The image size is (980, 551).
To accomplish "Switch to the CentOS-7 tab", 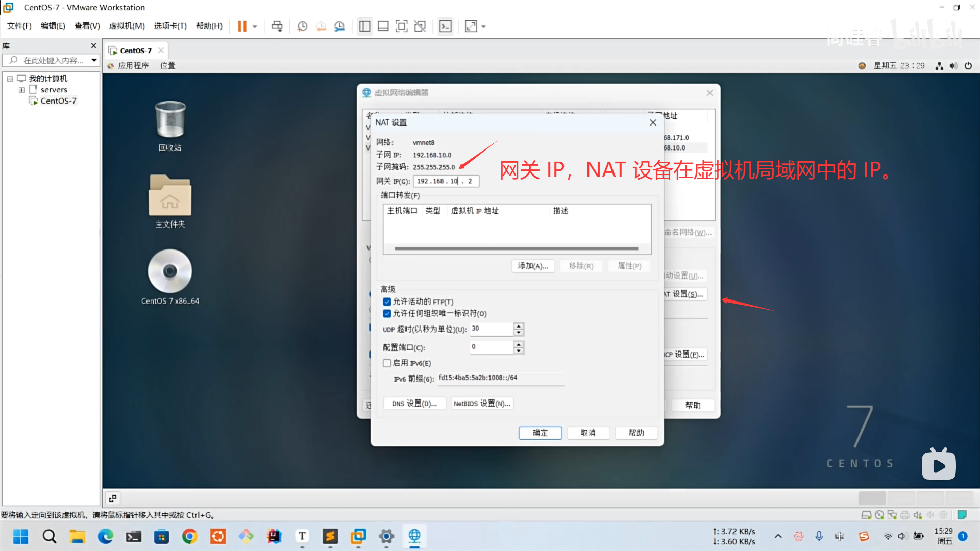I will [x=135, y=51].
